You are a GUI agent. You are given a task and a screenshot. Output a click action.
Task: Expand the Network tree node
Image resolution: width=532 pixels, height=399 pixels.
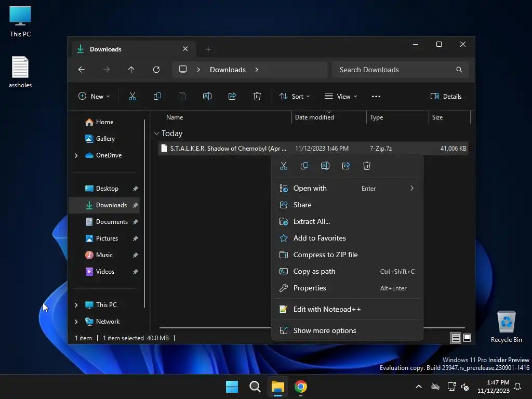pos(76,322)
